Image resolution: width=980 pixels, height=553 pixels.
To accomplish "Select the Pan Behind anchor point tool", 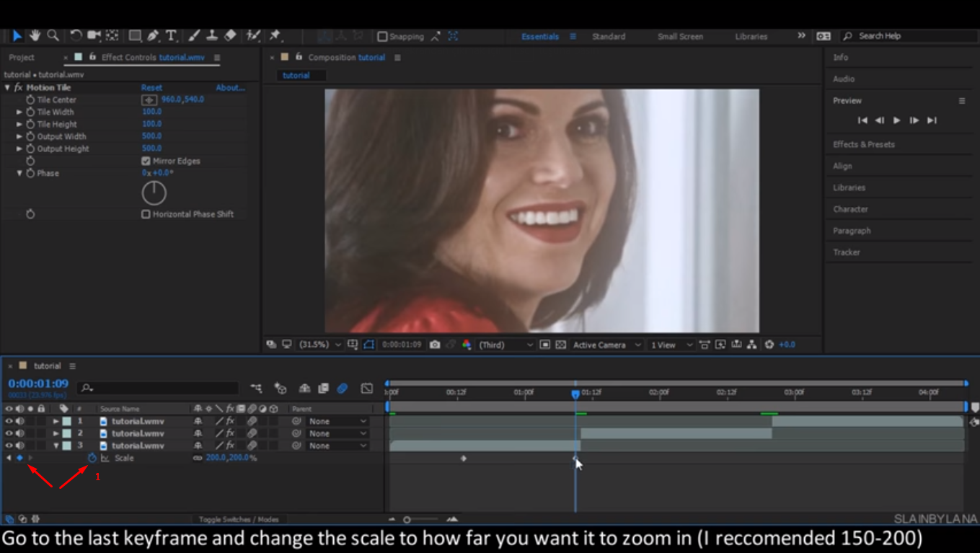I will tap(112, 35).
